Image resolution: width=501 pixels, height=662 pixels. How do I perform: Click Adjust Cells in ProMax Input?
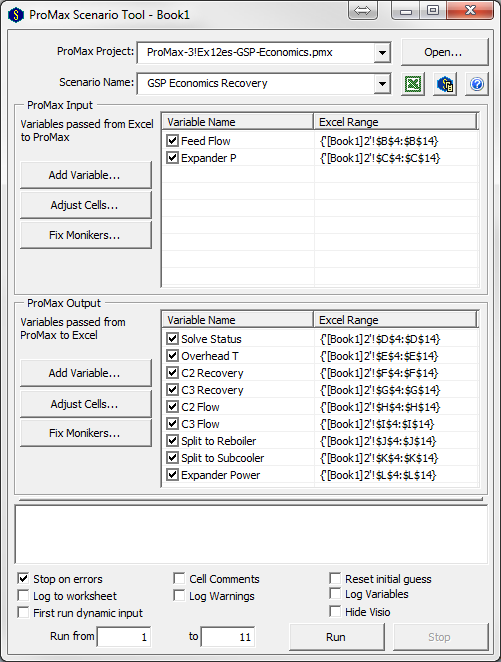tap(85, 205)
